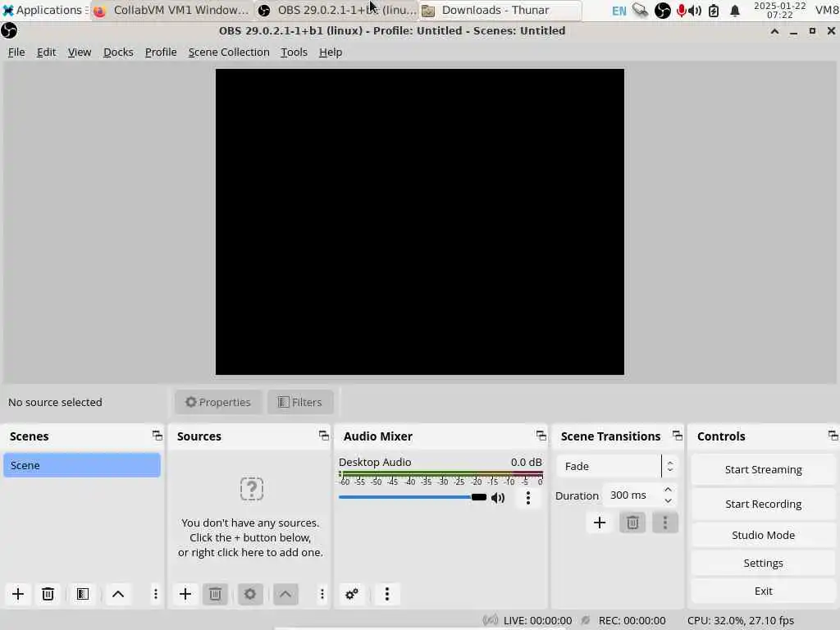Open Desktop Audio options three-dot menu

pyautogui.click(x=528, y=498)
